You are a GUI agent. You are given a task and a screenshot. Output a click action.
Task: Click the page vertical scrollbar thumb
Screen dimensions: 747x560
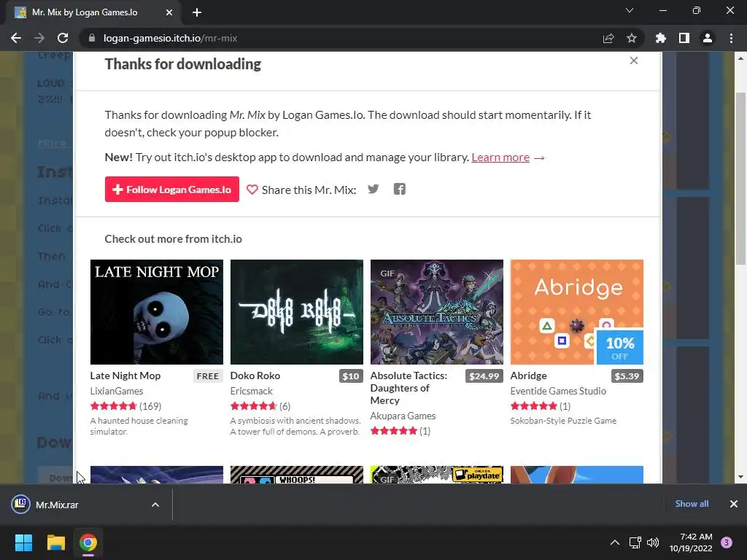[740, 179]
